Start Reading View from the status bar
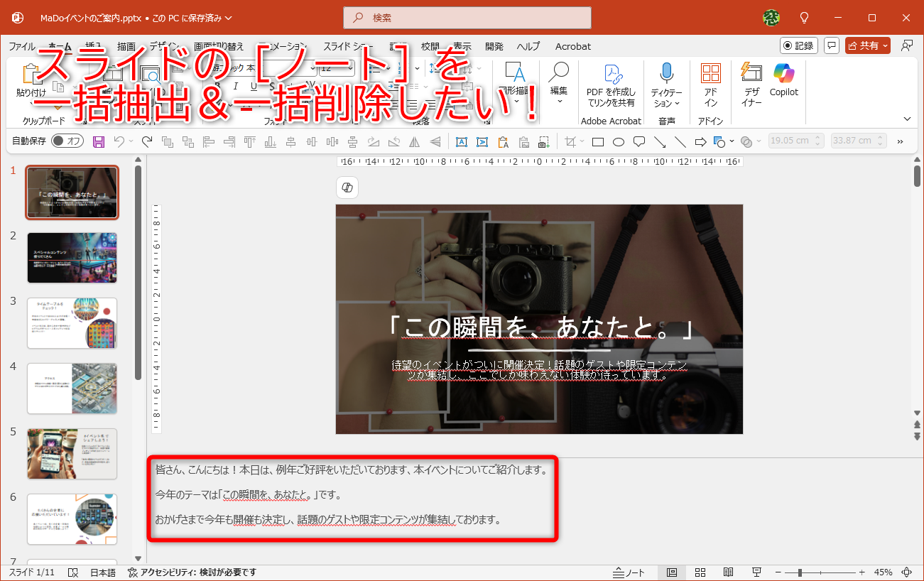Screen dimensions: 924x581 728,572
